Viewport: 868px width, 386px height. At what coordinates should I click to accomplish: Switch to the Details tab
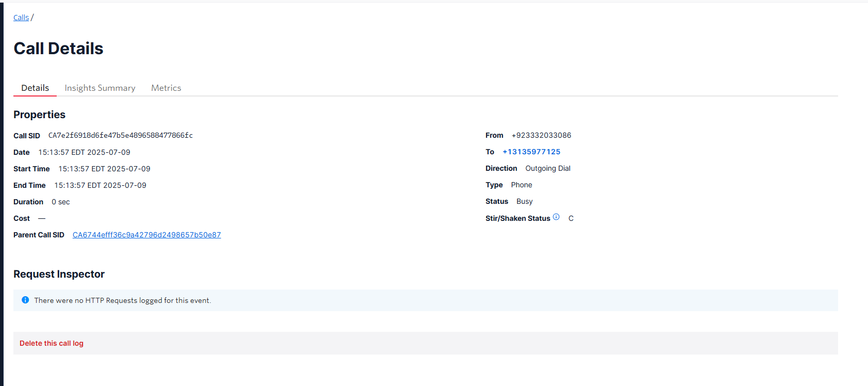click(x=35, y=88)
